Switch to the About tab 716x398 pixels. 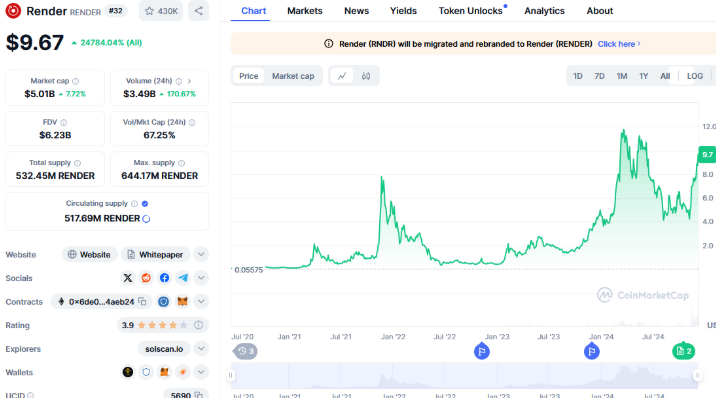[x=600, y=11]
